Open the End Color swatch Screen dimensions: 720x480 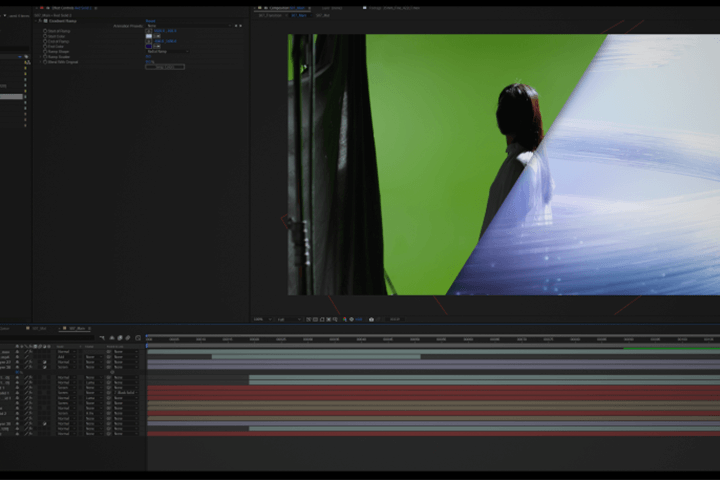point(149,46)
